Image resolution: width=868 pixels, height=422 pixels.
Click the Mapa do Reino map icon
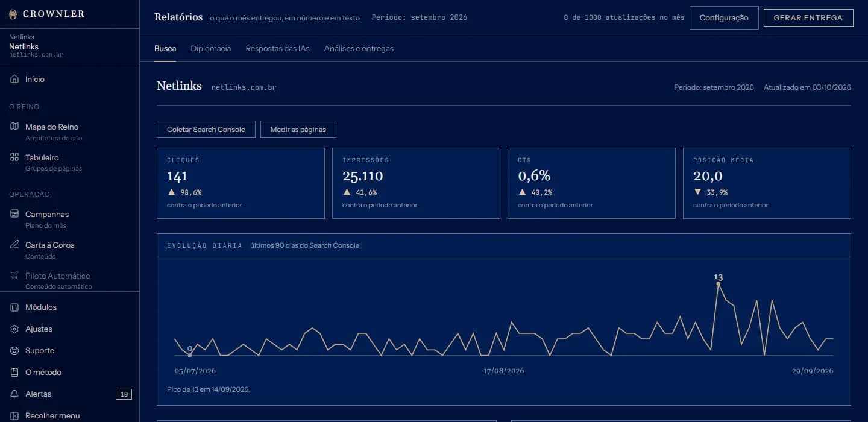(x=14, y=127)
